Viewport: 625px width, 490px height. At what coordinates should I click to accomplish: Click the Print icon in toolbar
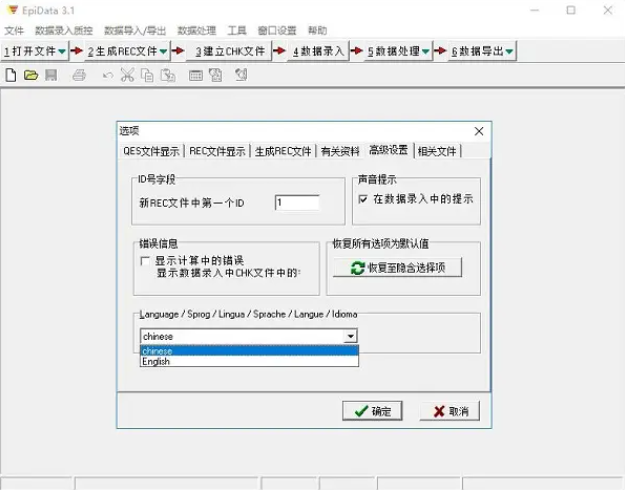[79, 75]
